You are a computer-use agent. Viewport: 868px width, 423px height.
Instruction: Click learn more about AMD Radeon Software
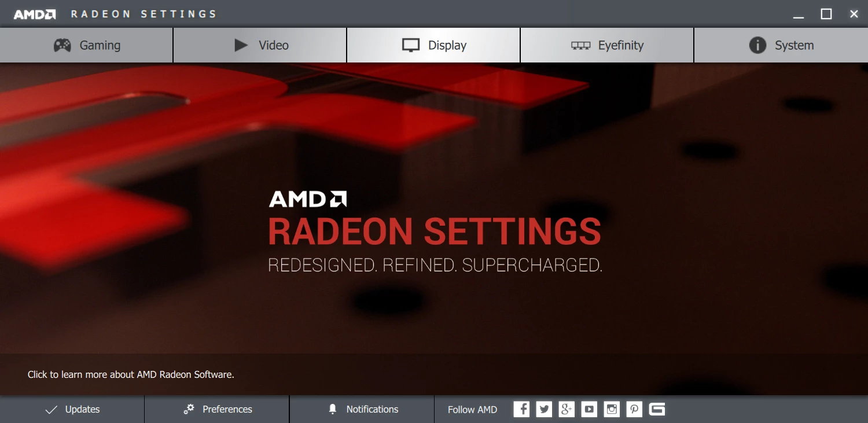(131, 374)
